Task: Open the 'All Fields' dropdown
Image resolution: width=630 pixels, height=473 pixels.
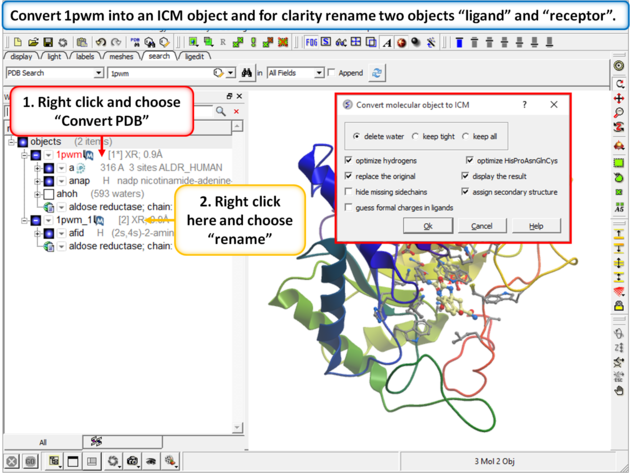Action: click(319, 73)
